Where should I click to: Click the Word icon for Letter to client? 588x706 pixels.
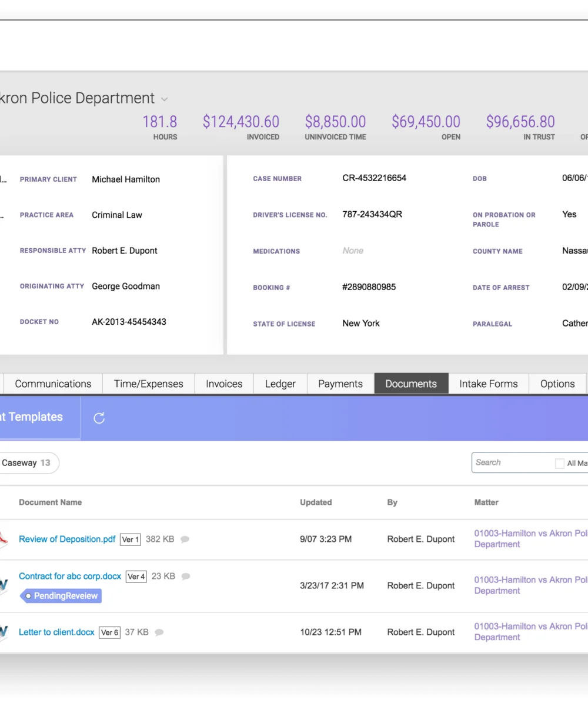[4, 632]
